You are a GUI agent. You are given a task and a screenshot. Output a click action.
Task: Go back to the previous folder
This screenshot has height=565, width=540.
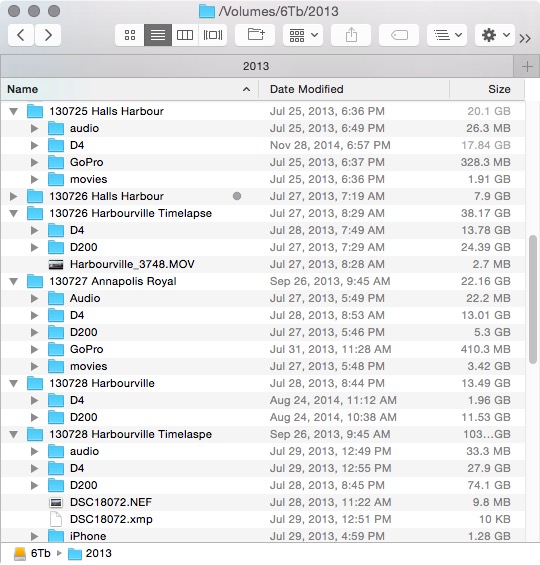point(21,35)
